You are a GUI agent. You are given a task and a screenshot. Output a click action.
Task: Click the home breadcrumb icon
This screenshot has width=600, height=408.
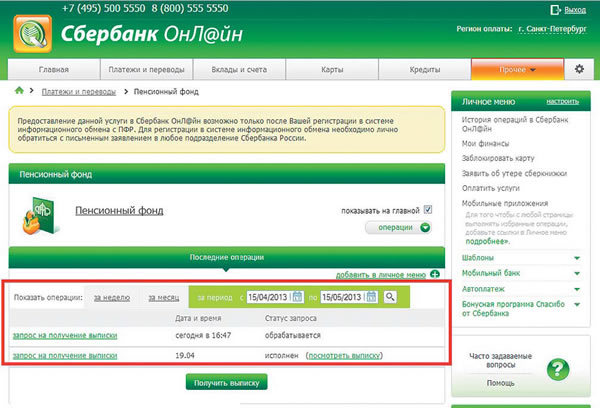click(19, 90)
